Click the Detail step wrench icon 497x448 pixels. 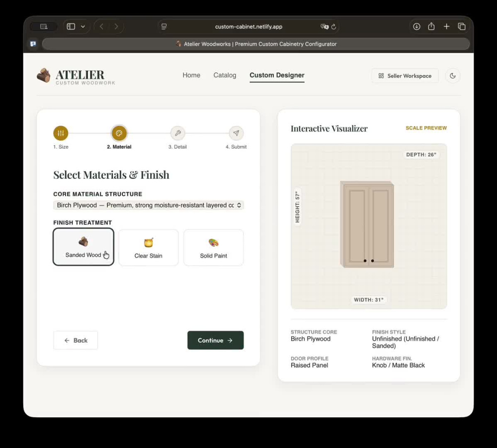178,133
